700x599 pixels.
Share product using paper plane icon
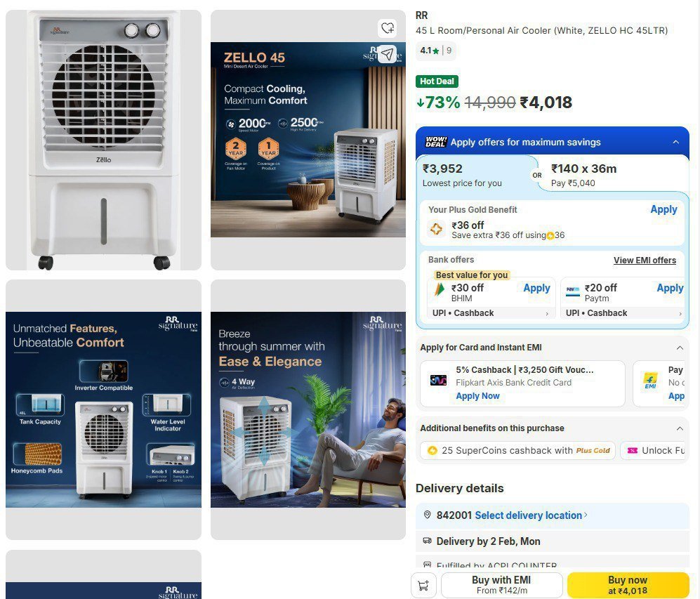click(x=387, y=55)
